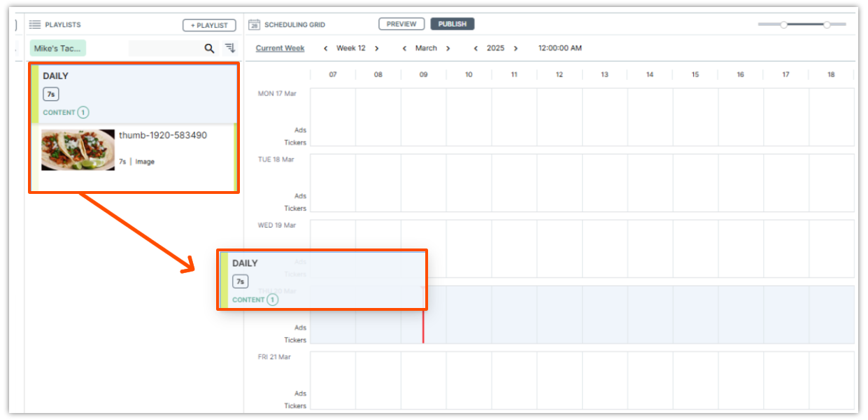868x420 pixels.
Task: Go to previous month before March
Action: (x=404, y=48)
